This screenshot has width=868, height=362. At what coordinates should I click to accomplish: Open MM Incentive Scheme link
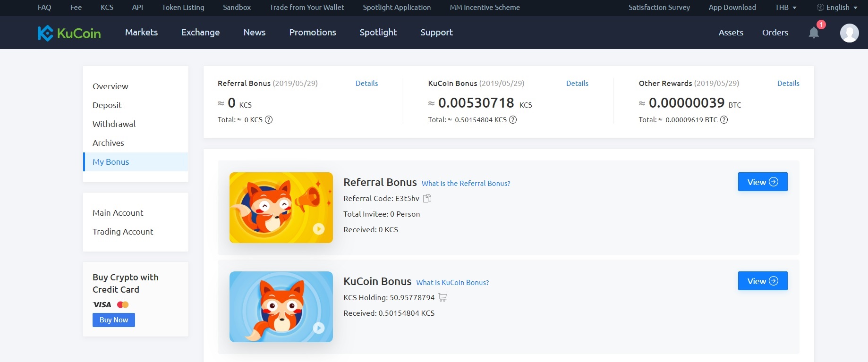point(485,8)
